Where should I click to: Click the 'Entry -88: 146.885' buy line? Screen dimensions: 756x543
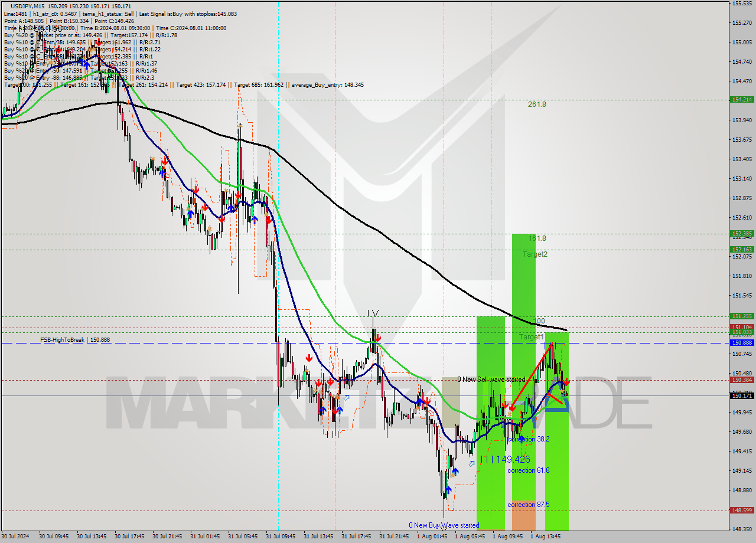point(79,77)
